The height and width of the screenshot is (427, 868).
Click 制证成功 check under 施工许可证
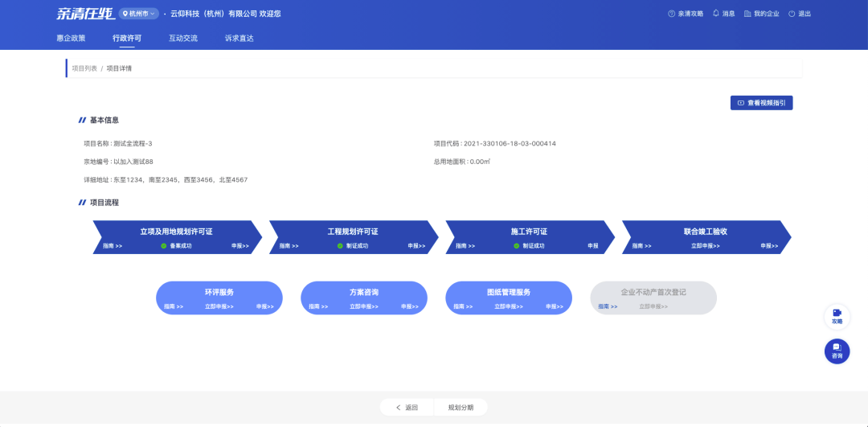(529, 245)
